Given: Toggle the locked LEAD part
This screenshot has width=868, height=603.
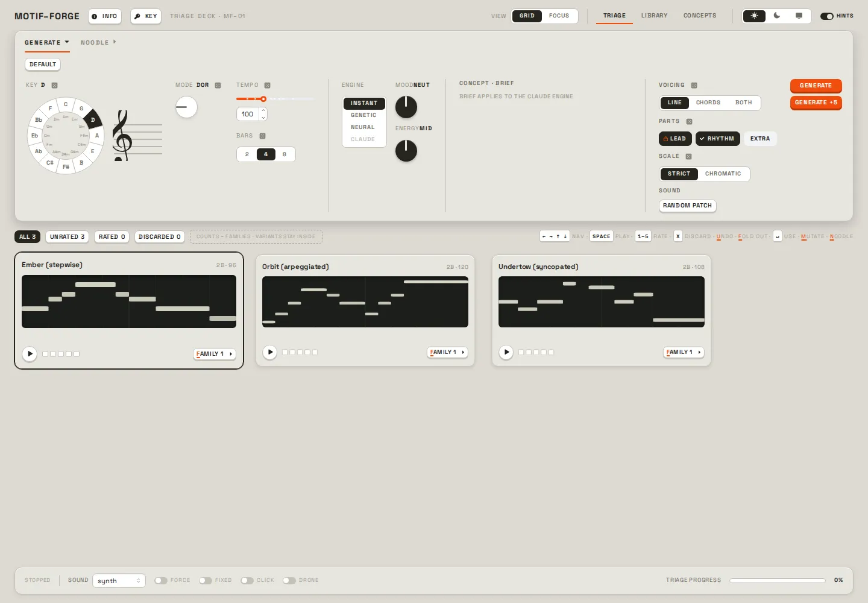Looking at the screenshot, I should 675,139.
